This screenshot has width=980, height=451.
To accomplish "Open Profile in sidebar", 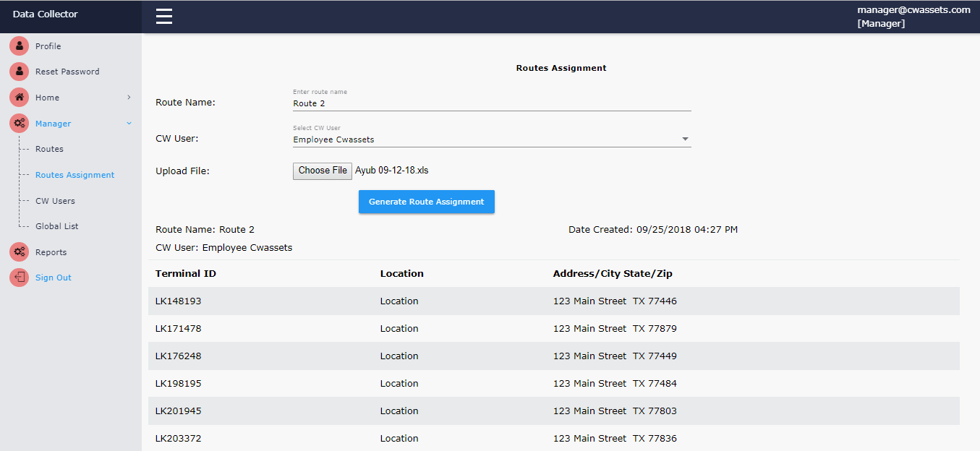I will click(x=48, y=46).
